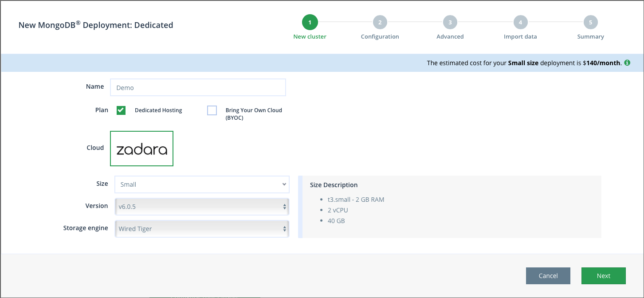The width and height of the screenshot is (644, 298).
Task: Select the Zadara cloud provider logo
Action: (141, 149)
